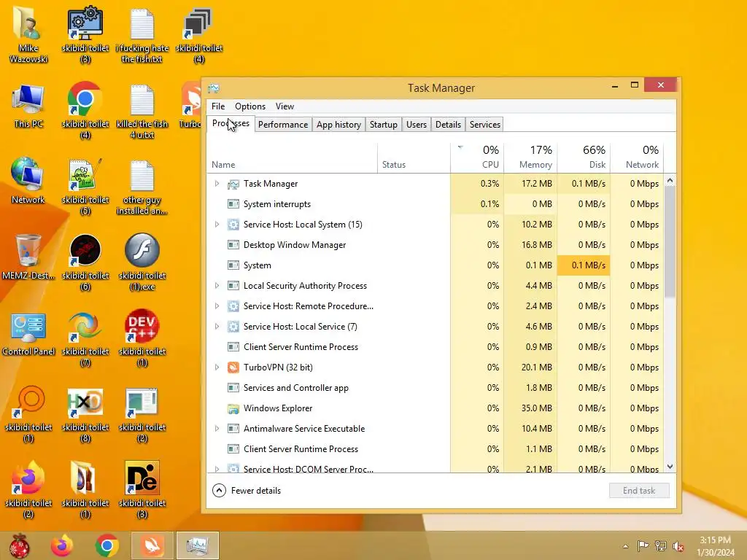The image size is (747, 560).
Task: Click the process list scrollbar thumb
Action: (x=670, y=242)
